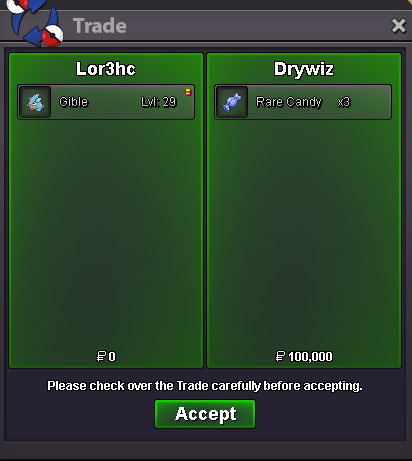The image size is (412, 461).
Task: Click the Rare Candy item icon
Action: tap(232, 102)
